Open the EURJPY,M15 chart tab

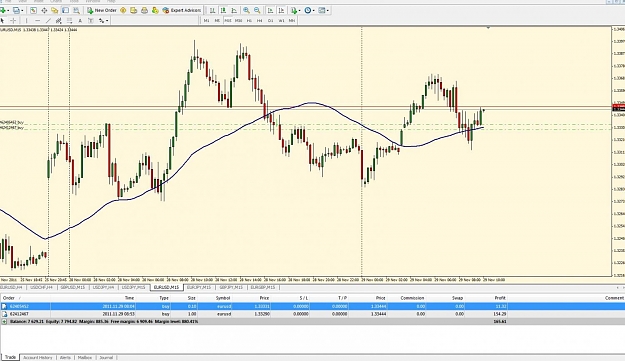click(x=199, y=287)
